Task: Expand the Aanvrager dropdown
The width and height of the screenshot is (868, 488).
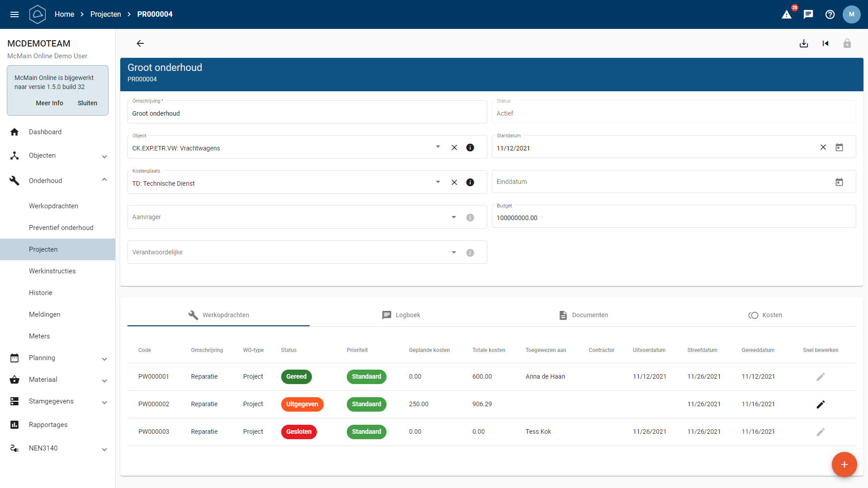Action: coord(454,217)
